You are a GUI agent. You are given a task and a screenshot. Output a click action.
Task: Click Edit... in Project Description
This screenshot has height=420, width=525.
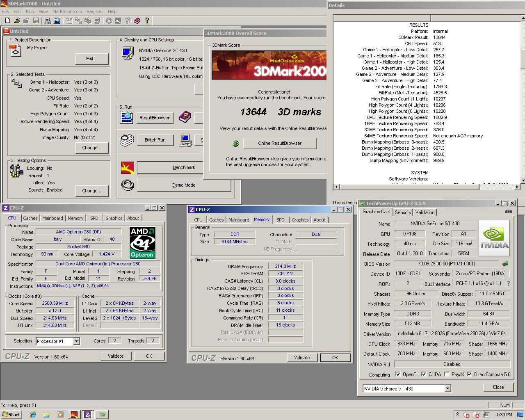tap(91, 59)
